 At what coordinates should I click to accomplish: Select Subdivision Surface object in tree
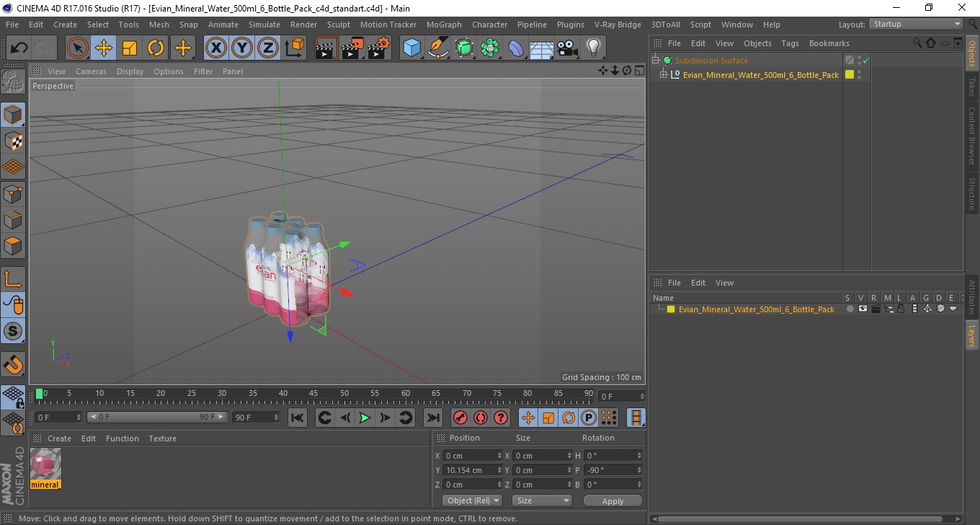(x=711, y=61)
